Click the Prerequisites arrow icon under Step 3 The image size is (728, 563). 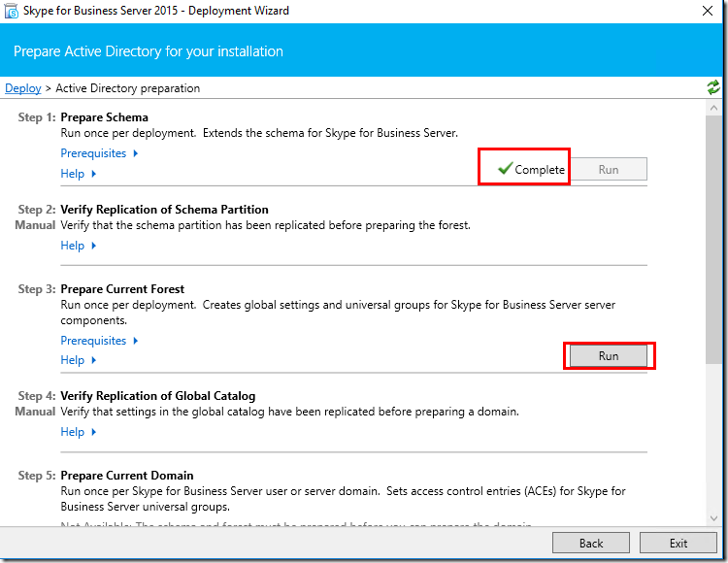(x=136, y=341)
